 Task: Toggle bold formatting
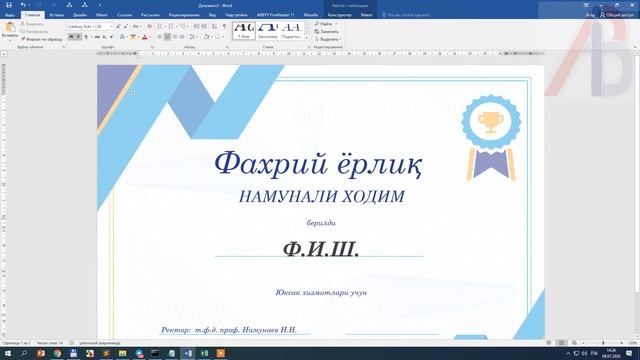71,37
